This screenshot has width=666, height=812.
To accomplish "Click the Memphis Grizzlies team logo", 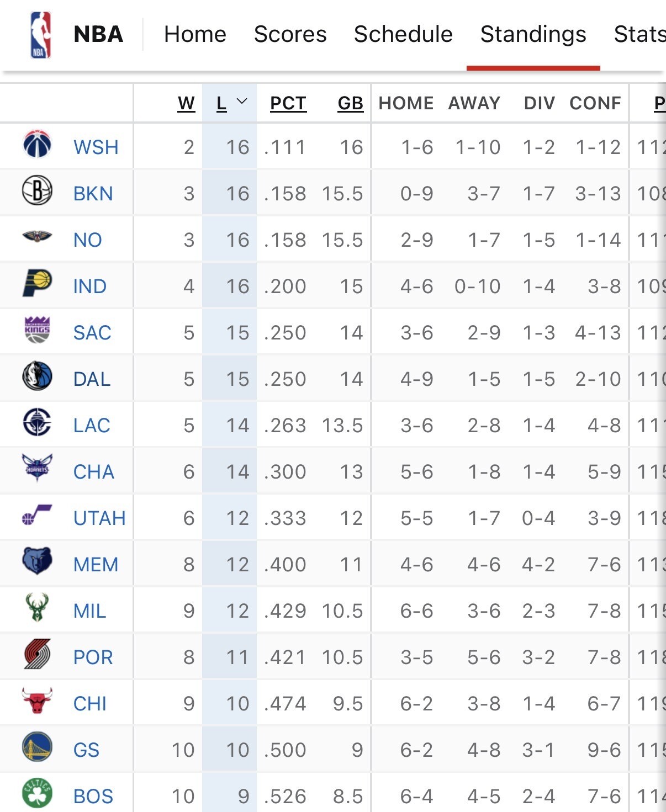I will (x=37, y=561).
